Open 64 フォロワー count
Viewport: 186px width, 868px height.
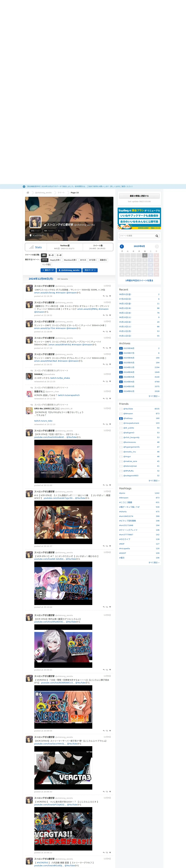tap(49, 231)
